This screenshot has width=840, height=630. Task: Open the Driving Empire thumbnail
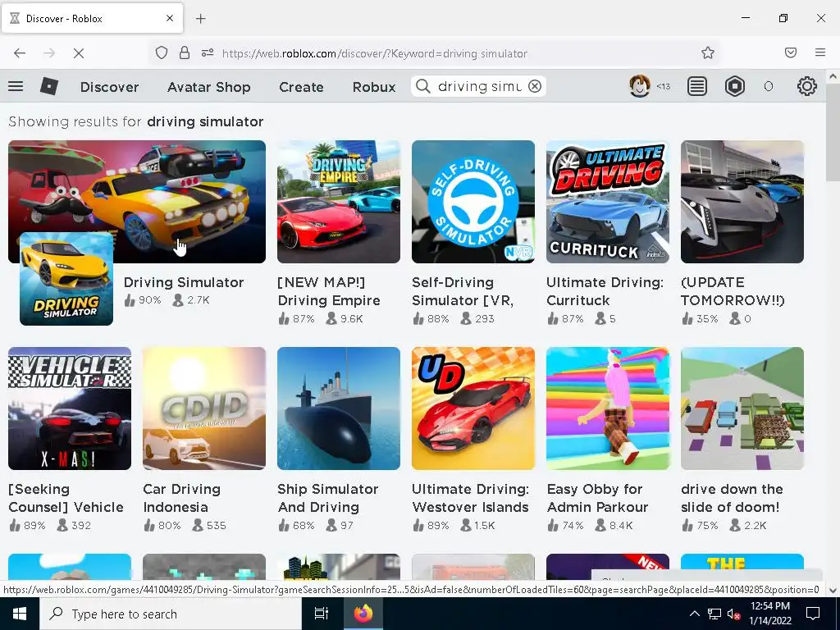[339, 202]
